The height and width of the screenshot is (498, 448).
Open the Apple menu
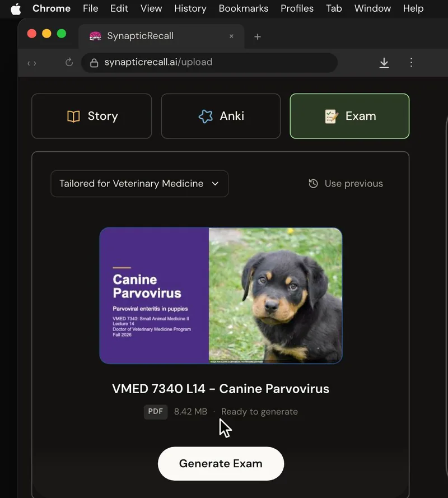coord(16,8)
